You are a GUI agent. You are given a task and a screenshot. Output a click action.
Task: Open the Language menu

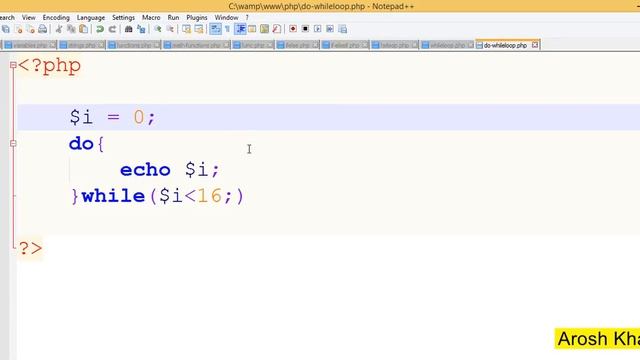(91, 18)
